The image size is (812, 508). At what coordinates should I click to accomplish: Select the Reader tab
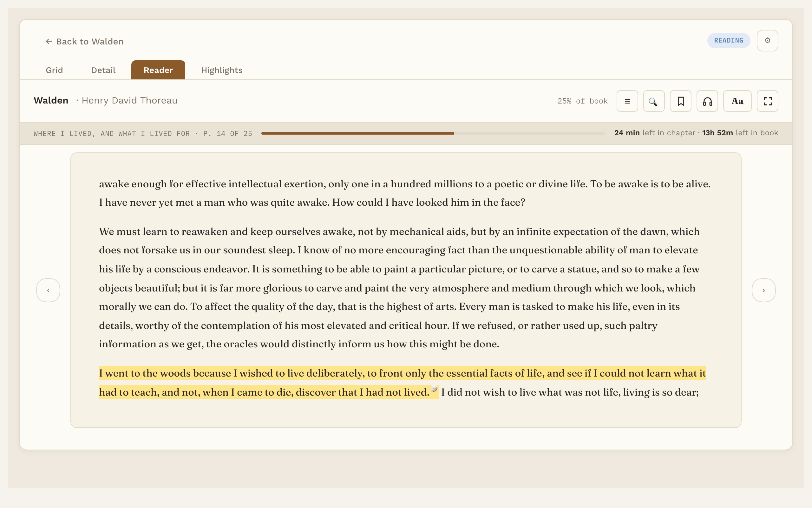coord(158,70)
